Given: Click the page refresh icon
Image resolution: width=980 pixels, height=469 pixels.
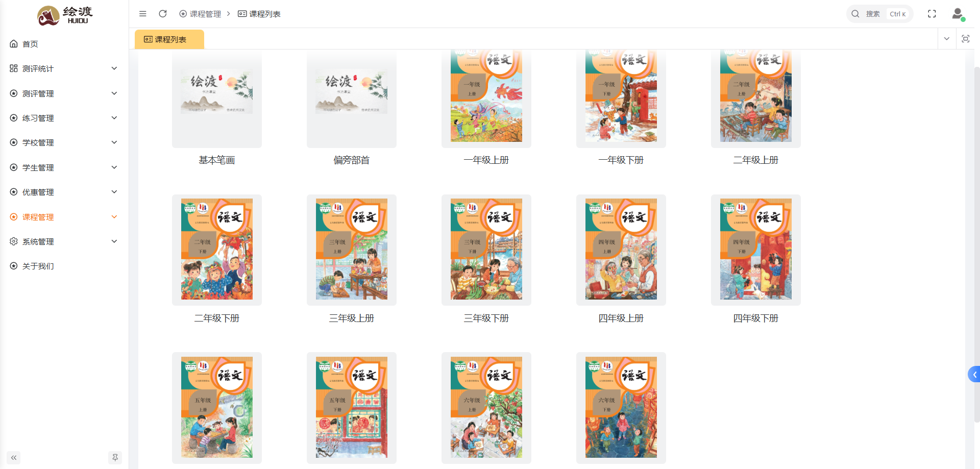Looking at the screenshot, I should tap(162, 14).
